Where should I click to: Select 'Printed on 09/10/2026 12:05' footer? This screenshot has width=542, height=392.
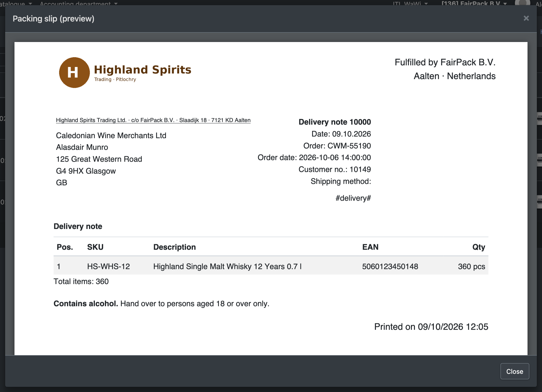(431, 327)
